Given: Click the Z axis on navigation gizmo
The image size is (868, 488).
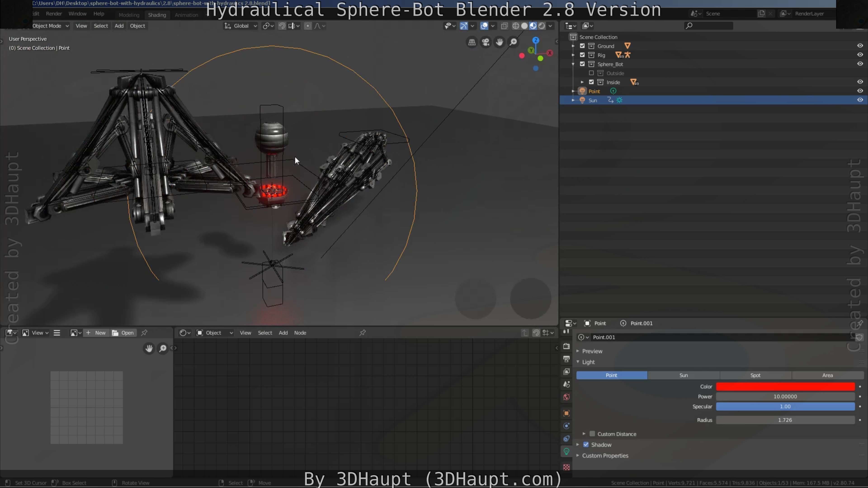Looking at the screenshot, I should click(x=536, y=40).
